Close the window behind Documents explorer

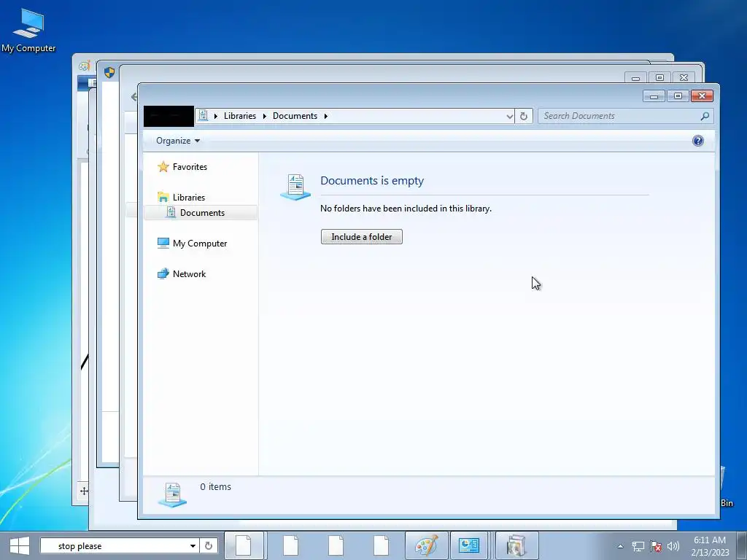click(684, 77)
